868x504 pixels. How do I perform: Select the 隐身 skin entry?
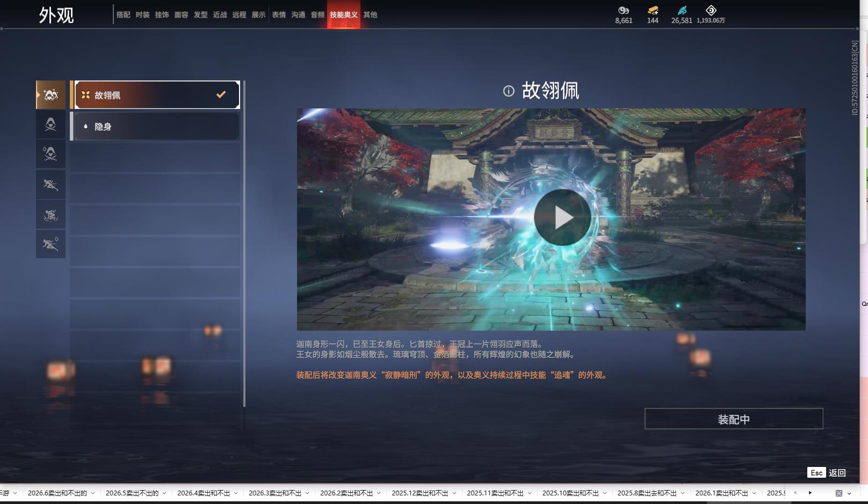click(155, 126)
